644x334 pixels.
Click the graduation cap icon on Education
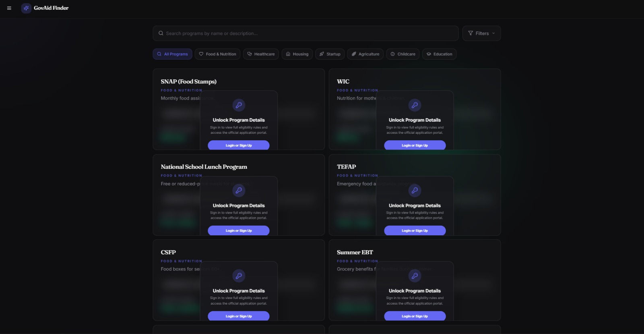click(x=429, y=54)
